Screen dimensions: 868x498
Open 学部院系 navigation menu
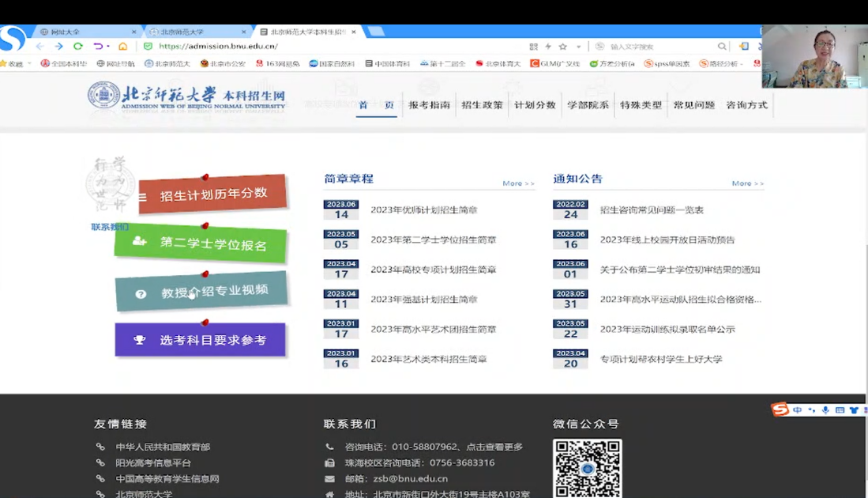coord(588,104)
